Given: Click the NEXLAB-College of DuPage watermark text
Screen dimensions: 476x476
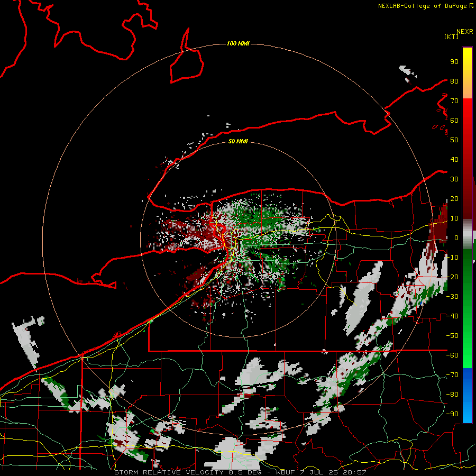Looking at the screenshot, I should click(422, 6).
